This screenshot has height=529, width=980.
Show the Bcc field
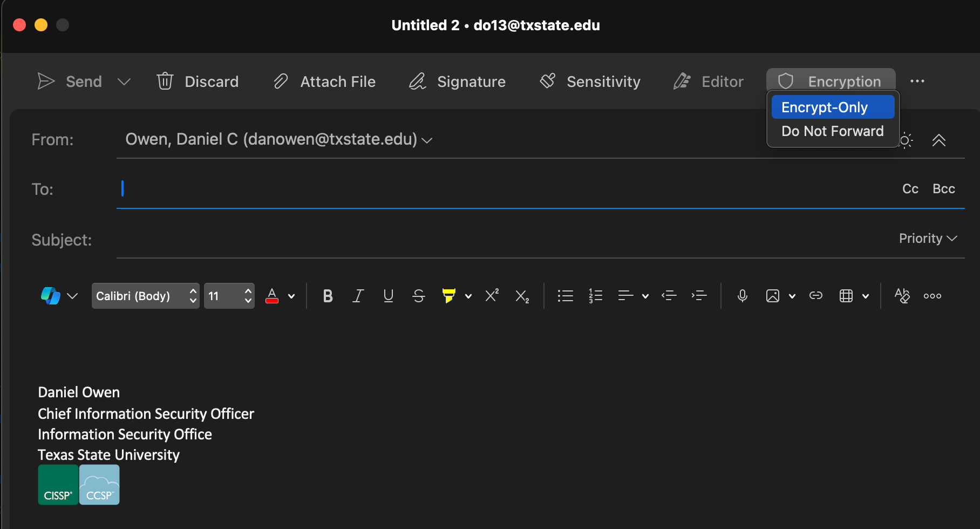pyautogui.click(x=943, y=188)
